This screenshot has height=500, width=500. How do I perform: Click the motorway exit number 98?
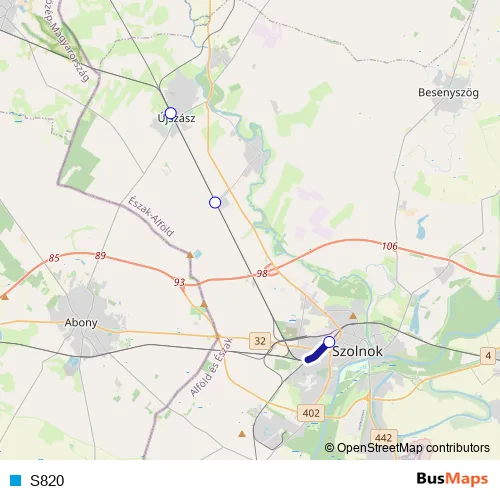click(262, 274)
